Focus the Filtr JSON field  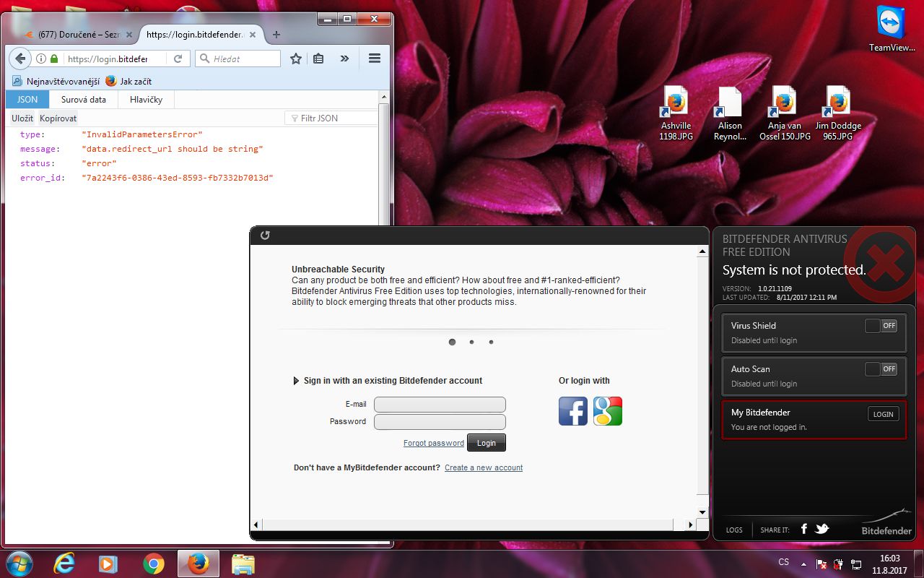click(331, 118)
